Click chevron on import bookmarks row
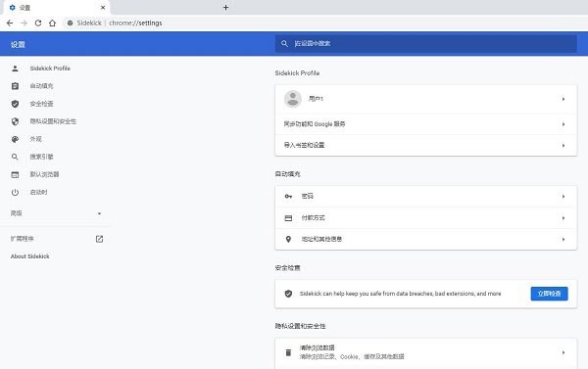This screenshot has width=588, height=369. point(563,146)
